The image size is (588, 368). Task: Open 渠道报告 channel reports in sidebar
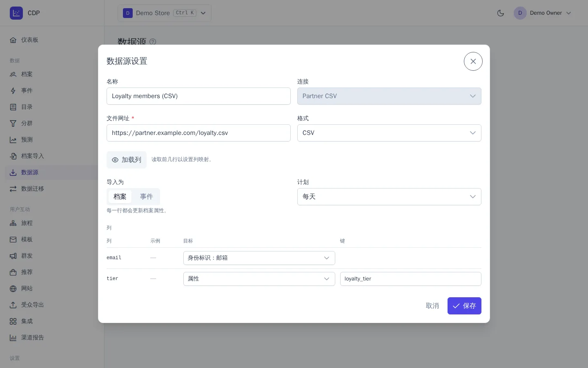[x=52, y=338]
